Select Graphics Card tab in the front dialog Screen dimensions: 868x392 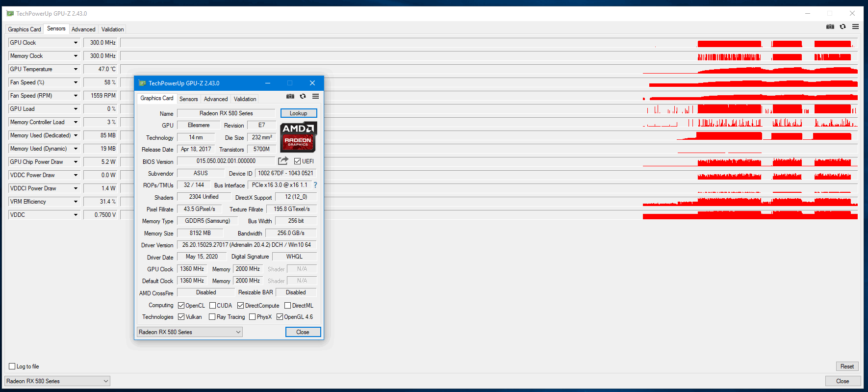[x=157, y=98]
